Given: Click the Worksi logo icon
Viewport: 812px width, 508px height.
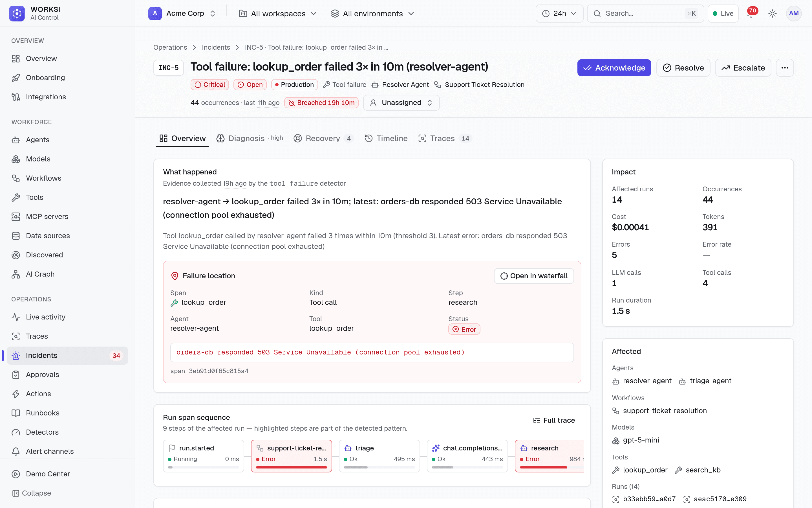Looking at the screenshot, I should pyautogui.click(x=17, y=14).
